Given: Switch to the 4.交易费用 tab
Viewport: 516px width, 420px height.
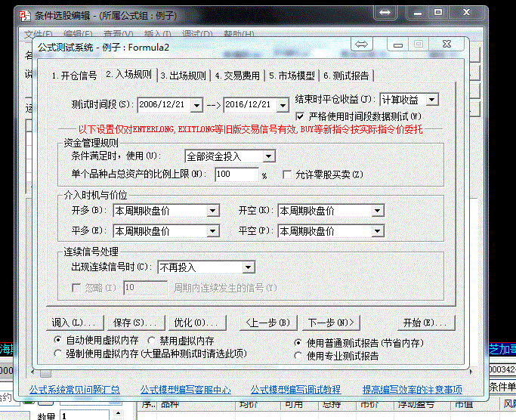Looking at the screenshot, I should click(237, 76).
